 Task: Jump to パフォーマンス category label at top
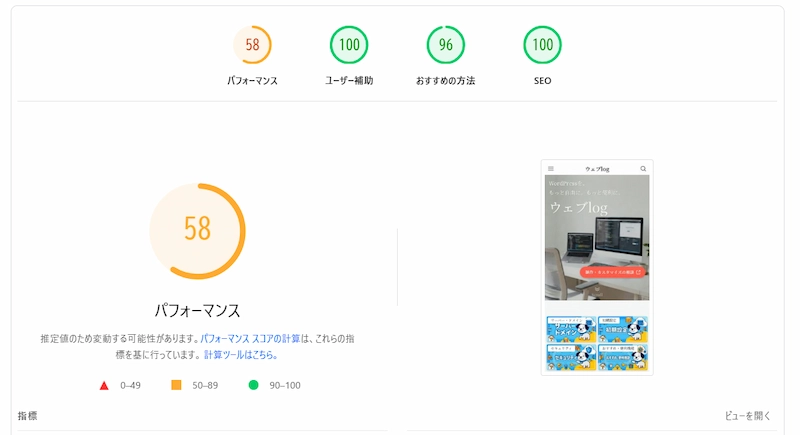point(252,81)
